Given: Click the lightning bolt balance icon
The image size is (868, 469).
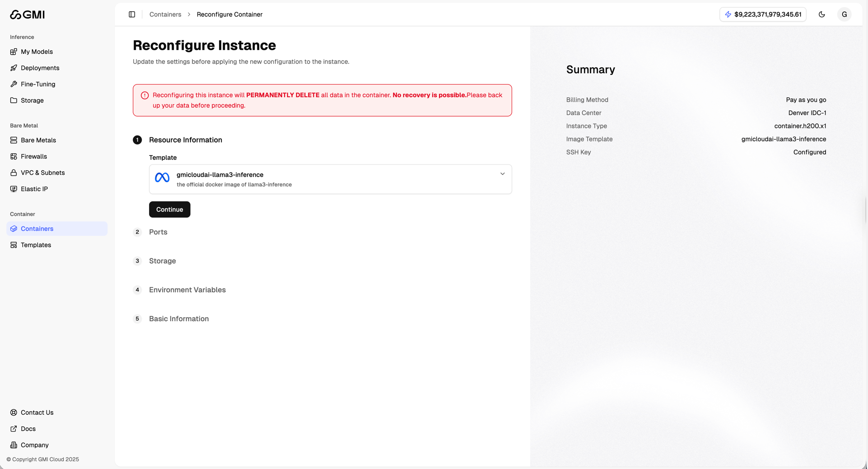Looking at the screenshot, I should pyautogui.click(x=728, y=14).
